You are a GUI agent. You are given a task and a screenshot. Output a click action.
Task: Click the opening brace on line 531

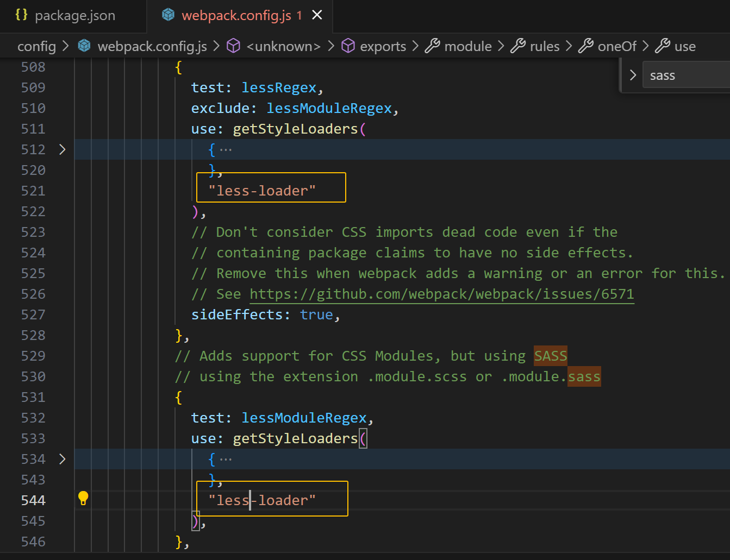(178, 397)
